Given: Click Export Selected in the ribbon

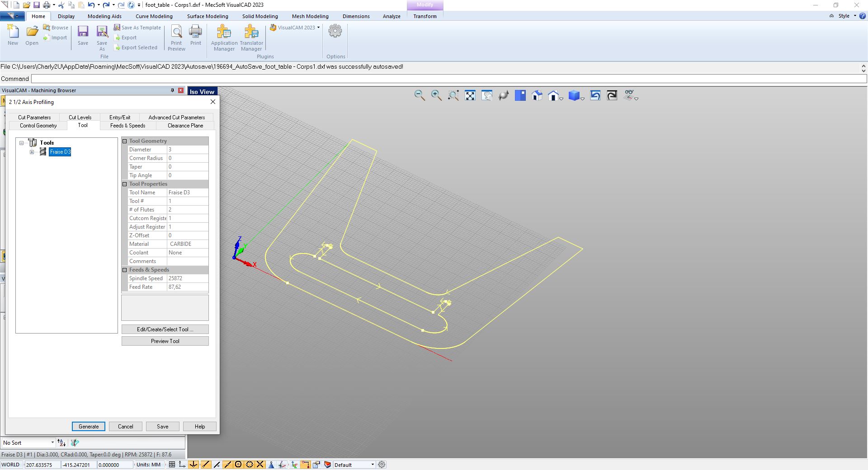Looking at the screenshot, I should point(136,47).
